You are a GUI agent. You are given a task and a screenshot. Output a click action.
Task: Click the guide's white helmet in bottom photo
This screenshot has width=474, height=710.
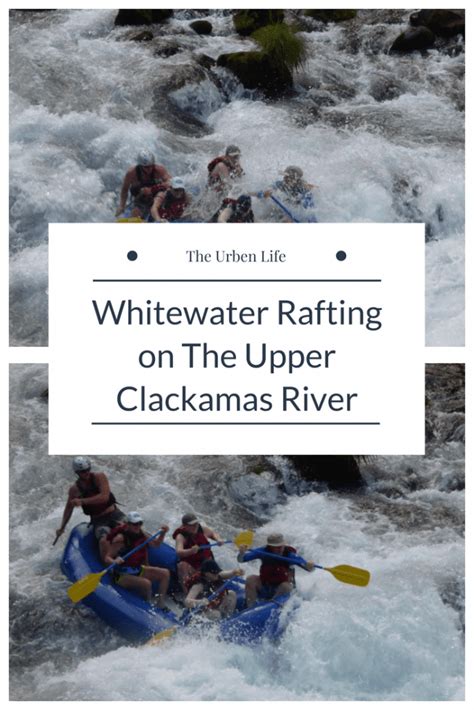pyautogui.click(x=81, y=464)
